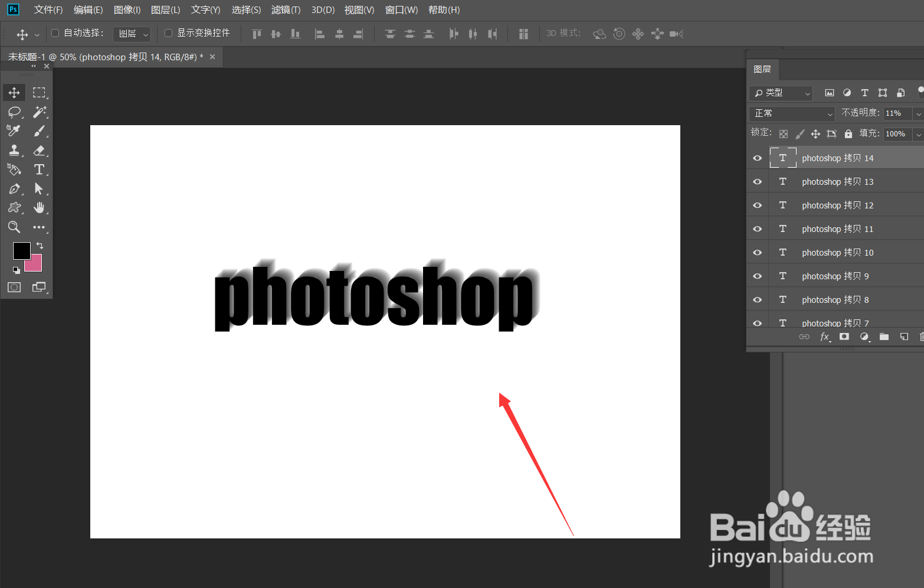Open Move tool preset picker arrow
The width and height of the screenshot is (924, 588).
point(37,34)
